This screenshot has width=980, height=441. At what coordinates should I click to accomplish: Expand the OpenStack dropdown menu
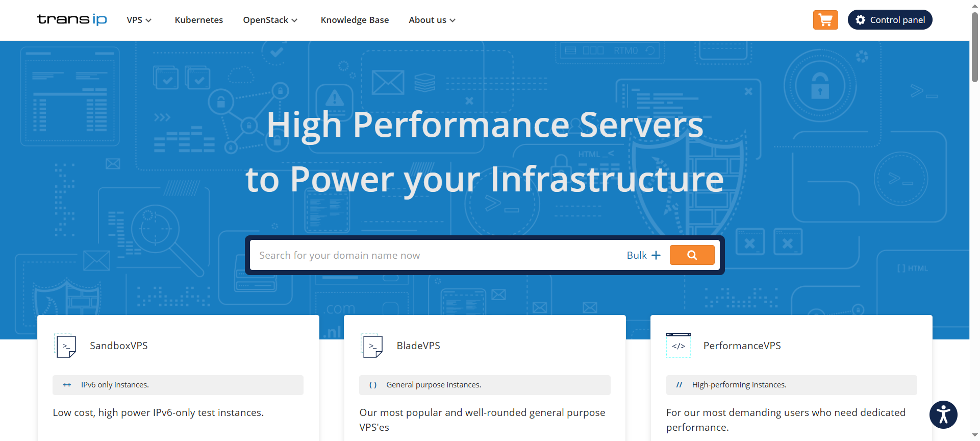tap(270, 20)
